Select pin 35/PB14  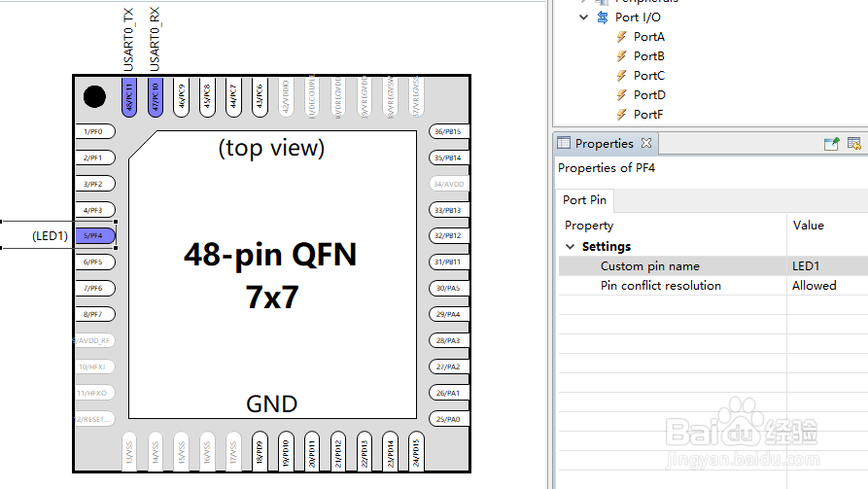(448, 157)
